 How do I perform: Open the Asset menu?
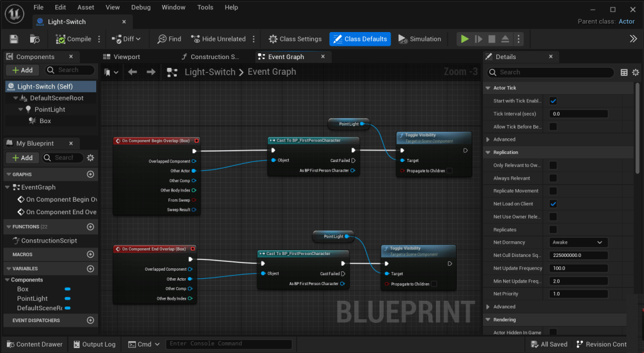(x=86, y=8)
